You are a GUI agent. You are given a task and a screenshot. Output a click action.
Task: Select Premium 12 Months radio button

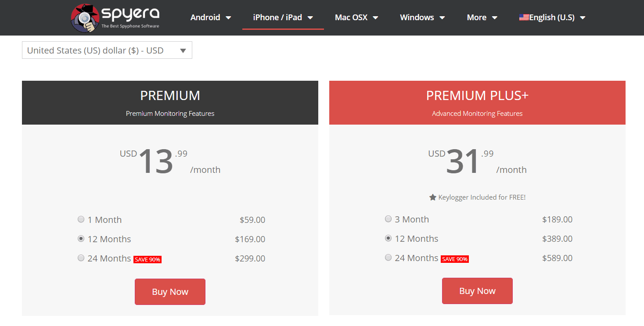pyautogui.click(x=81, y=239)
